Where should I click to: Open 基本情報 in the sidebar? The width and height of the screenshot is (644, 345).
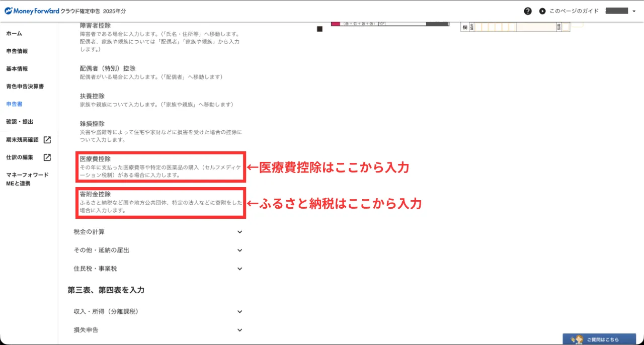tap(17, 68)
